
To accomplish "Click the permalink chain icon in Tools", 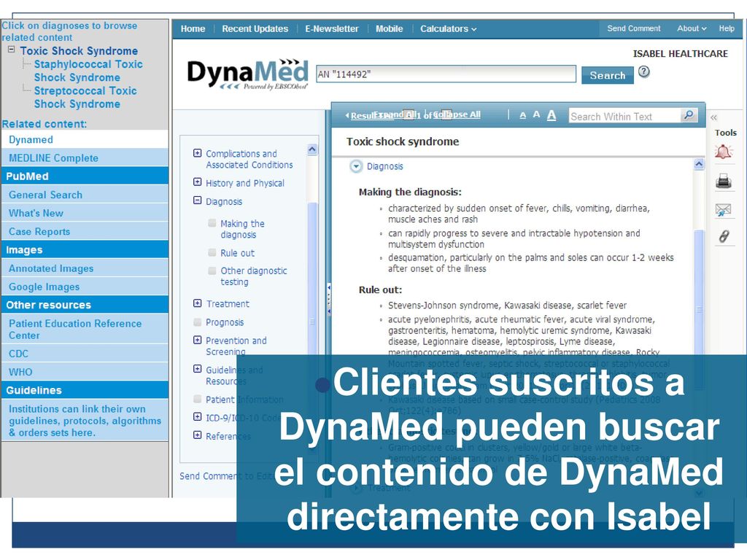I will pyautogui.click(x=724, y=236).
